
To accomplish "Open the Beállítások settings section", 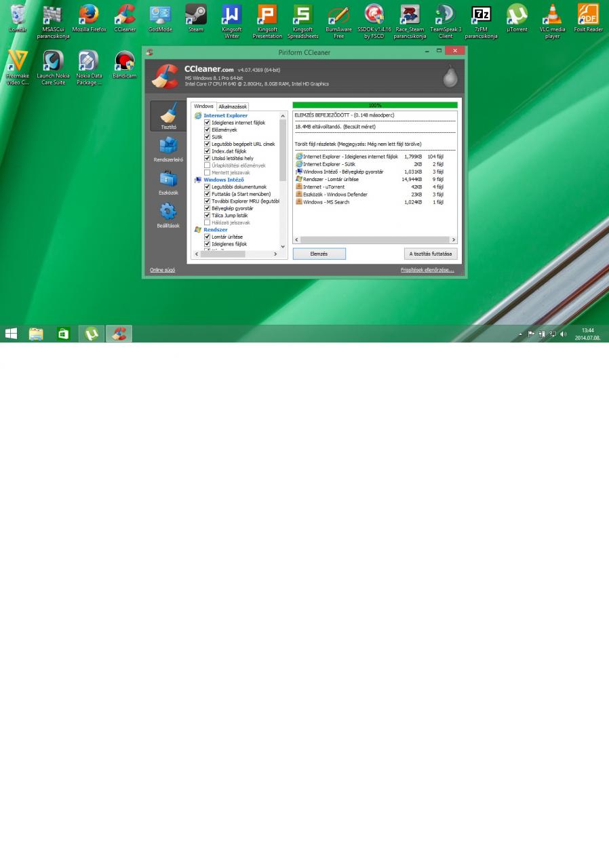I will coord(168,216).
